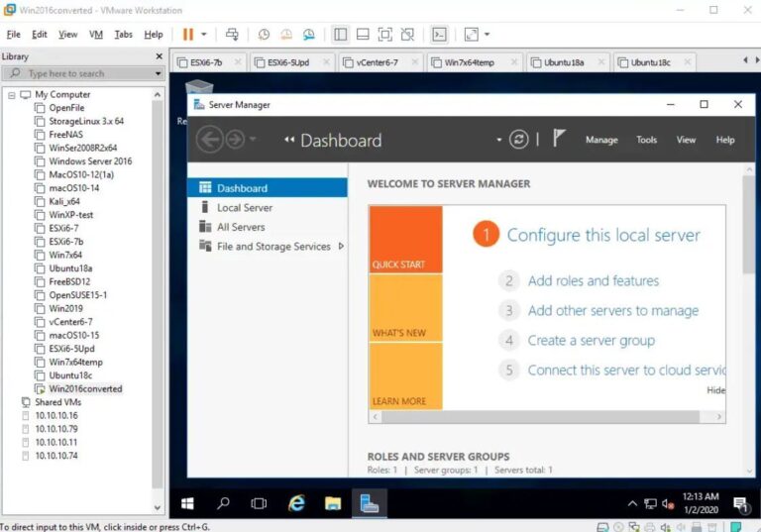Screen dimensions: 761x532
Task: Click the Task View taskbar icon
Action: click(x=259, y=503)
